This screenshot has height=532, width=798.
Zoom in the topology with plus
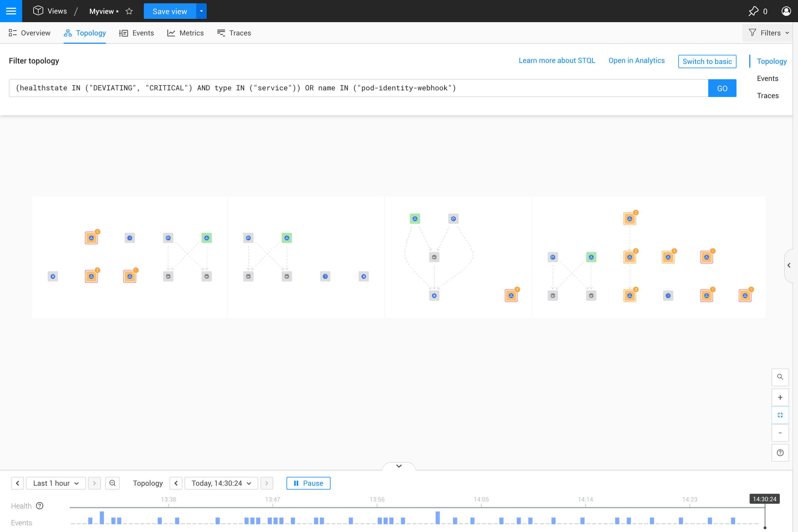pyautogui.click(x=780, y=397)
